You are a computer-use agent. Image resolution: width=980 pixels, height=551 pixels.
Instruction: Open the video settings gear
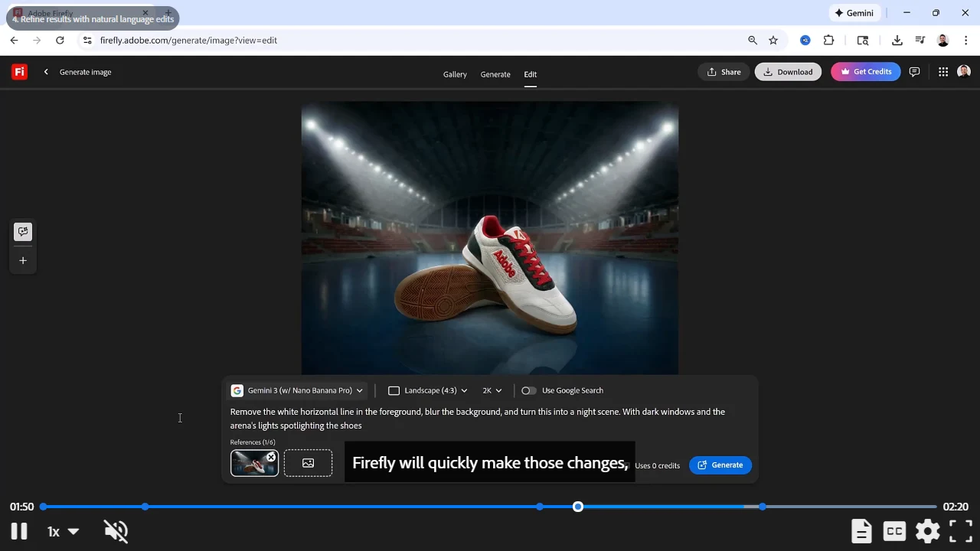point(927,531)
